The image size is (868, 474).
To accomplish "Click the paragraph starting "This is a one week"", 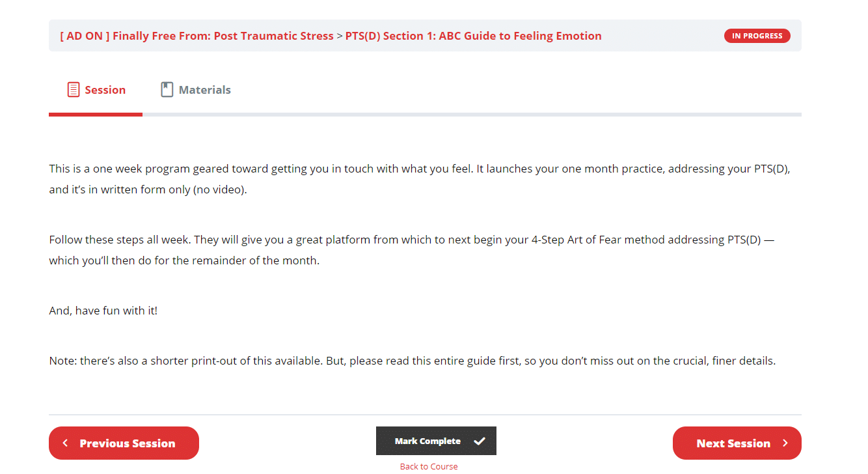I will (x=420, y=179).
